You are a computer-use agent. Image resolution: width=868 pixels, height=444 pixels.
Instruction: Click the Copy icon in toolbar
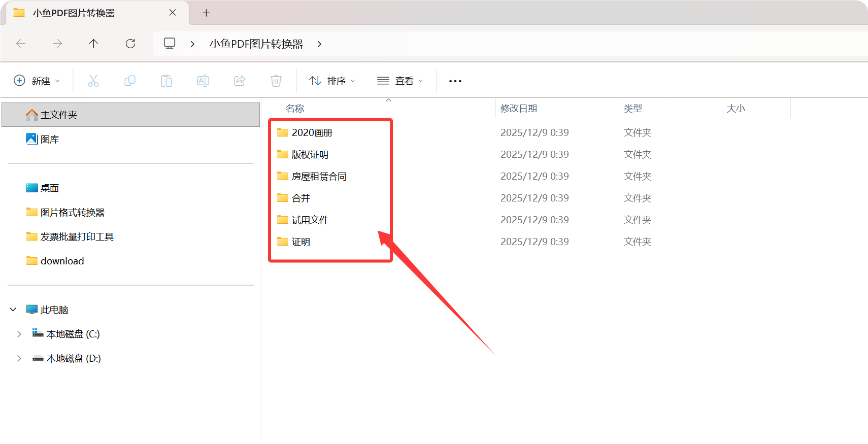[x=130, y=81]
